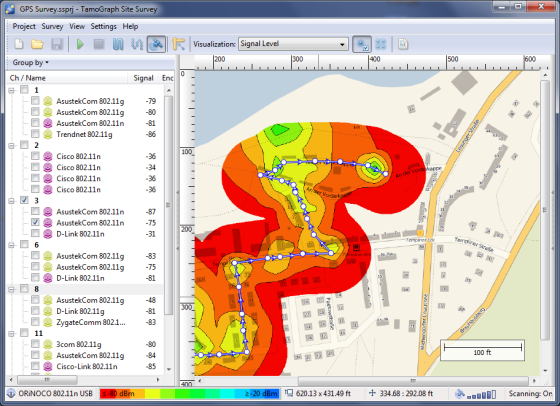This screenshot has width=560, height=406.
Task: Uncheck the channel 3 group checkbox
Action: point(24,200)
